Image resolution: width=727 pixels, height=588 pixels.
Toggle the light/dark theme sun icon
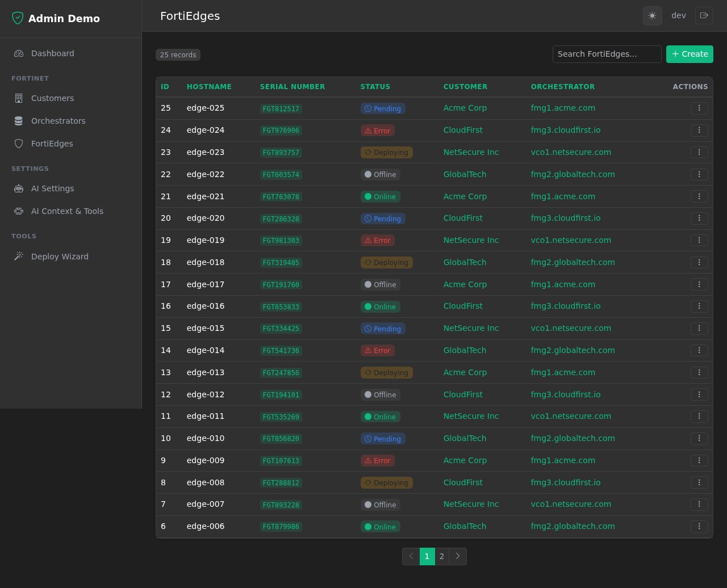652,16
